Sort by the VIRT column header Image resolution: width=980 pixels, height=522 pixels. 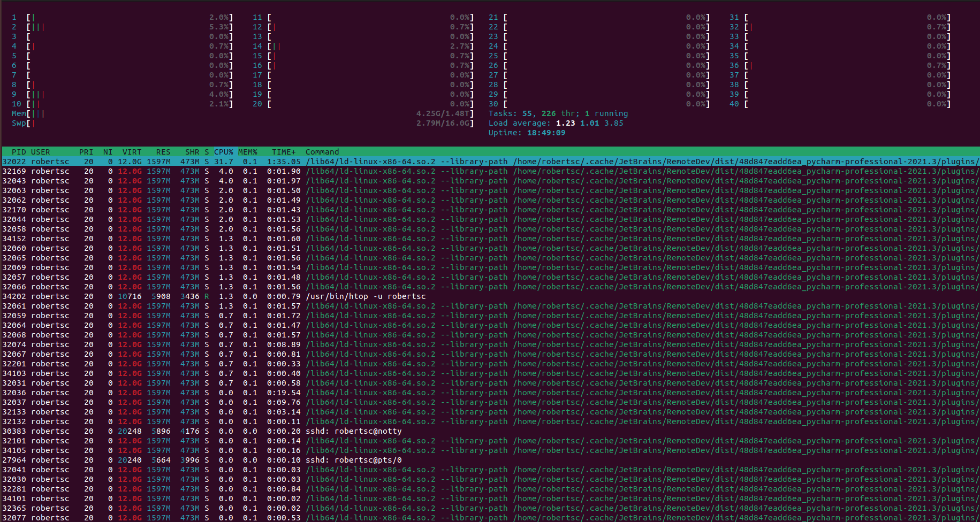(132, 152)
